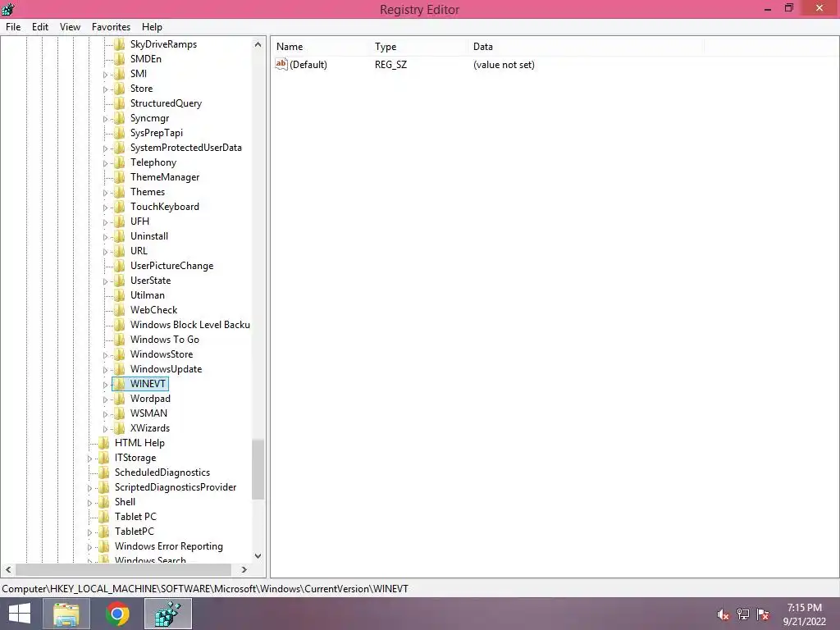The width and height of the screenshot is (840, 630).
Task: Click the WINEVT folder icon
Action: pyautogui.click(x=120, y=384)
